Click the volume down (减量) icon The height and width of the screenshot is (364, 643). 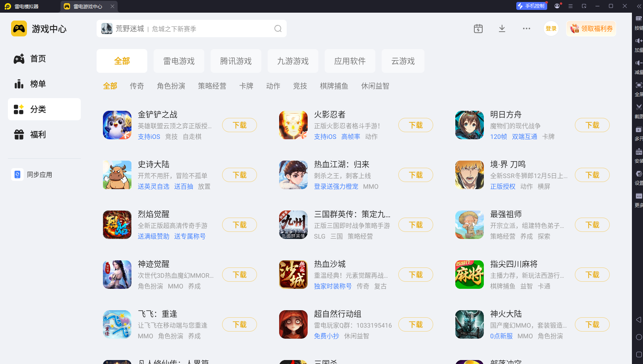(638, 63)
